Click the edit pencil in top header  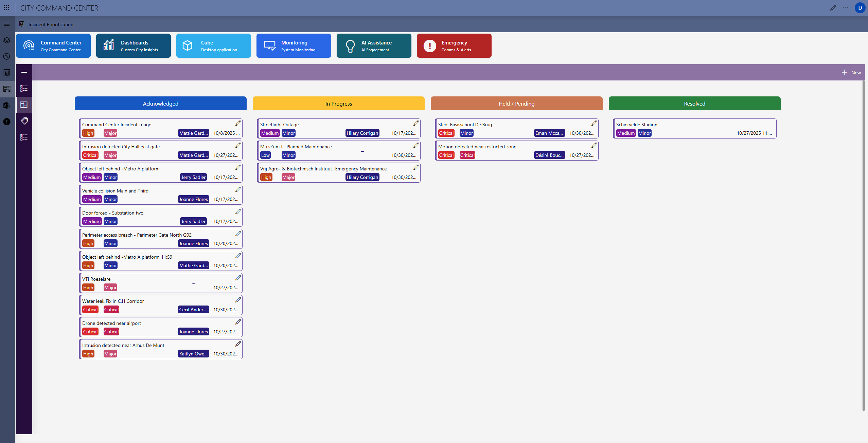[x=833, y=8]
